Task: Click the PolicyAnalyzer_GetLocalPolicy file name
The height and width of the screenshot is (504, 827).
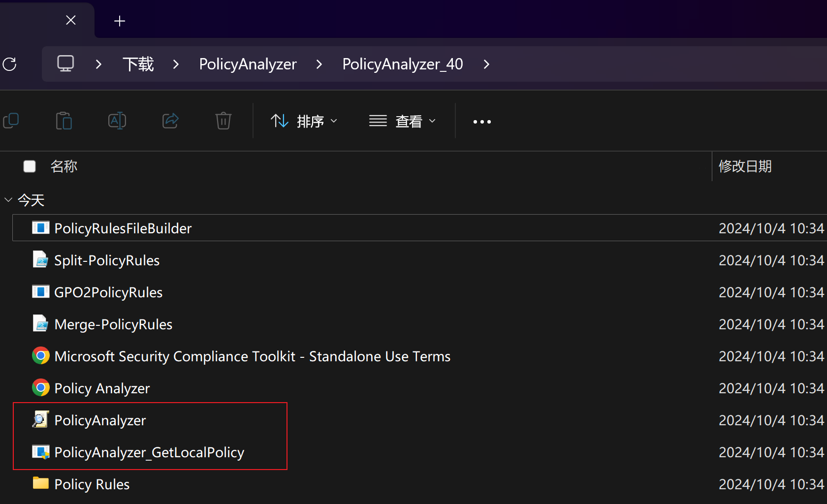Action: (149, 452)
